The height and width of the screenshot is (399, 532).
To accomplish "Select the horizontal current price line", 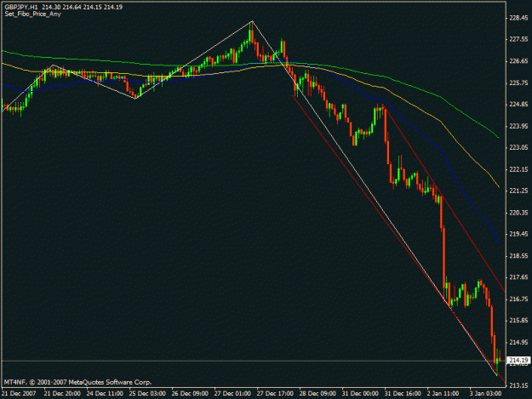I will click(x=254, y=361).
